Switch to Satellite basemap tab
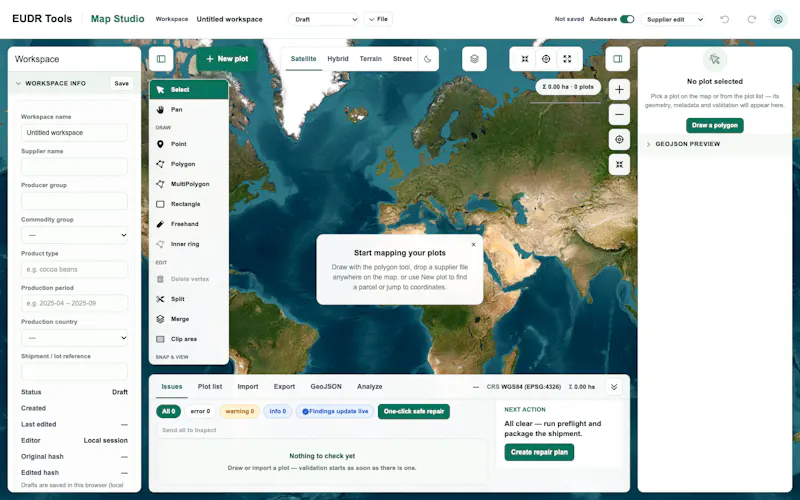Screen dimensions: 800x500 pos(304,59)
